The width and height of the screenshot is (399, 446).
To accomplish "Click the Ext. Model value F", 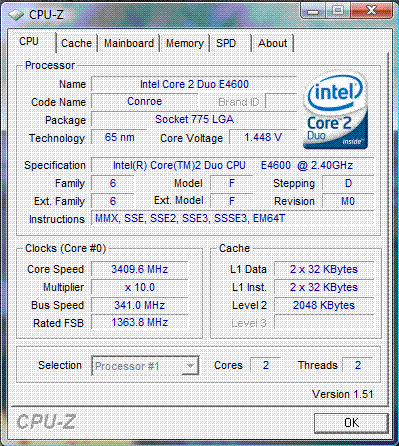I will 232,201.
